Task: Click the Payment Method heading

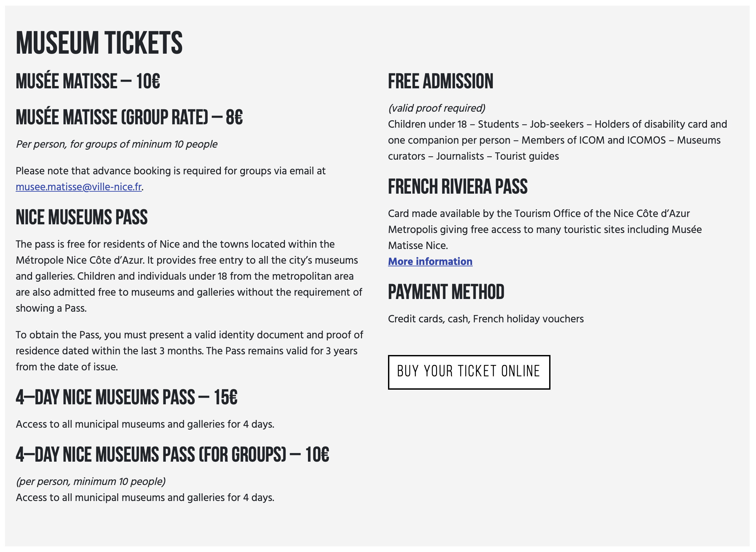Action: click(446, 292)
